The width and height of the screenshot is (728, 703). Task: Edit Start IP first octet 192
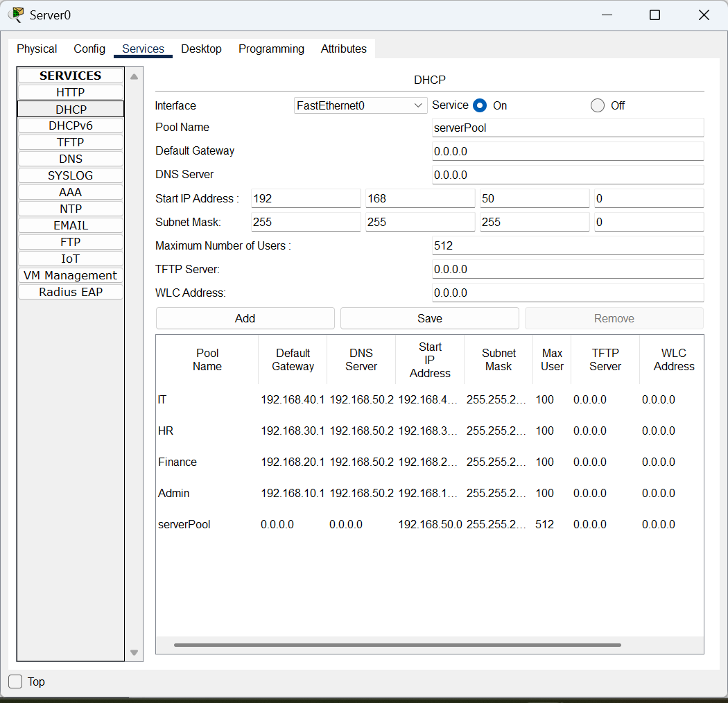[306, 198]
